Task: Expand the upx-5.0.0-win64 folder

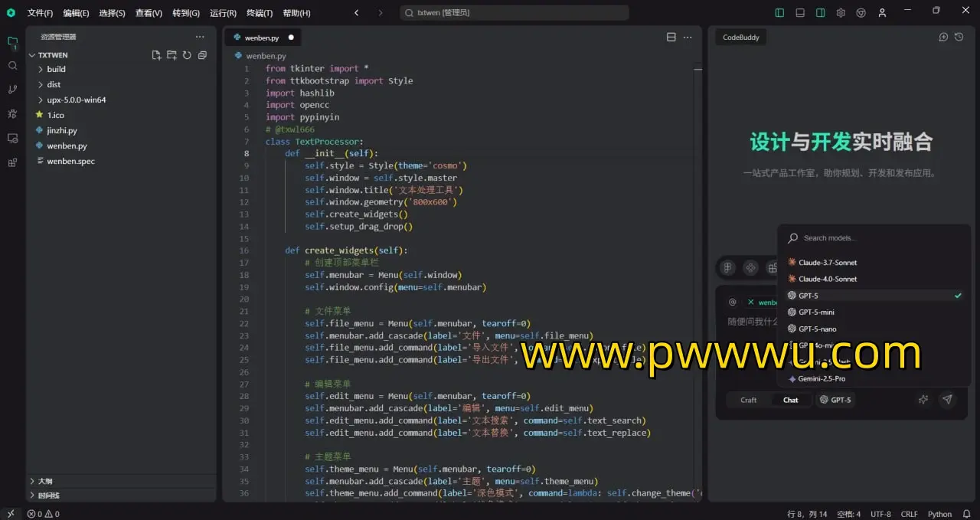Action: [x=76, y=100]
